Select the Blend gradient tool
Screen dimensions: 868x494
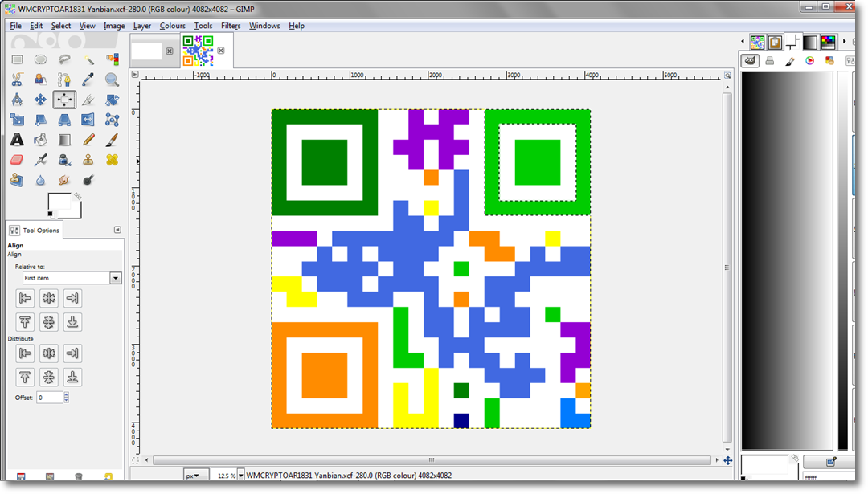point(64,140)
